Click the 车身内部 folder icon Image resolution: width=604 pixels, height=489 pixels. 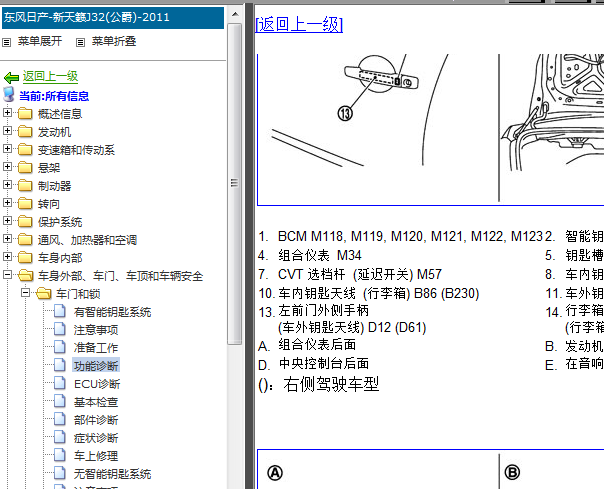[25, 257]
